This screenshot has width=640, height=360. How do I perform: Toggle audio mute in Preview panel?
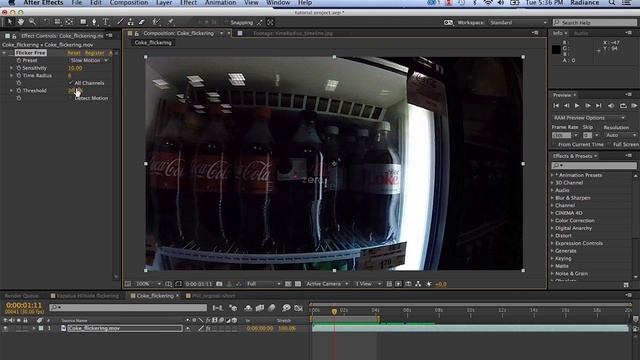(611, 106)
